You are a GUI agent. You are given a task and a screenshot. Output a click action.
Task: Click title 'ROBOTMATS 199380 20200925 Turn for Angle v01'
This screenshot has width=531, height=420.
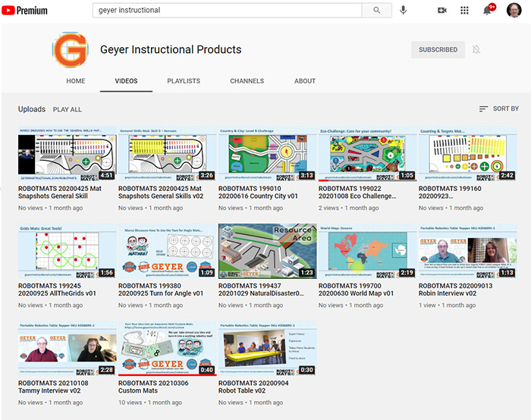(x=161, y=290)
